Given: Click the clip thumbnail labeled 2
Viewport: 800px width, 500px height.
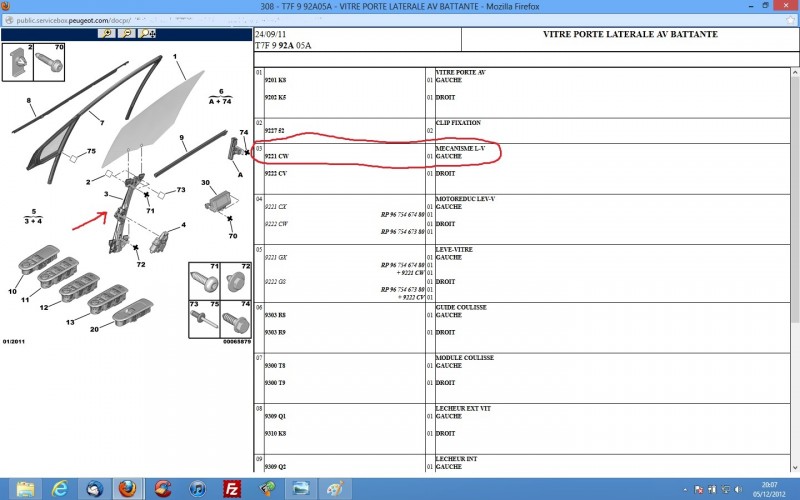Looking at the screenshot, I should [19, 63].
